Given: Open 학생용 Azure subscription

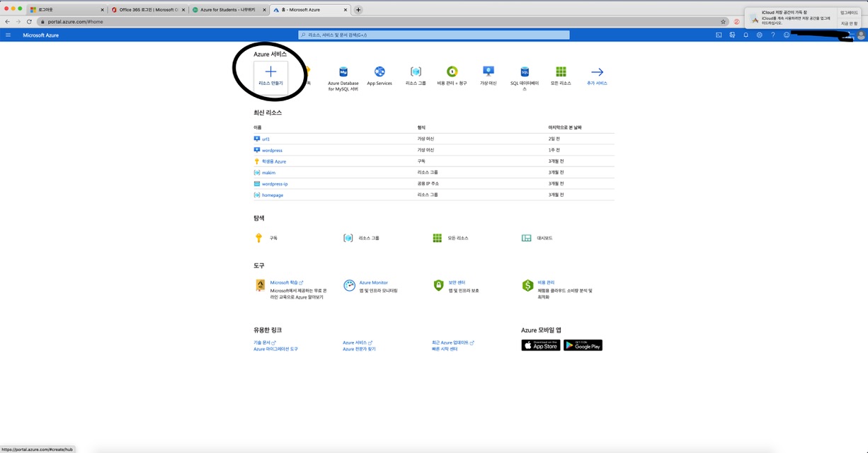Looking at the screenshot, I should pyautogui.click(x=274, y=161).
